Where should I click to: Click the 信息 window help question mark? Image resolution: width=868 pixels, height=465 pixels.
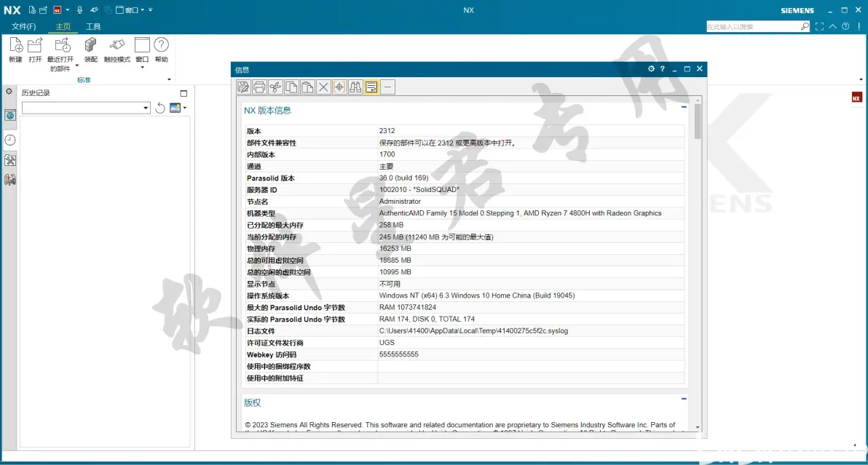662,69
